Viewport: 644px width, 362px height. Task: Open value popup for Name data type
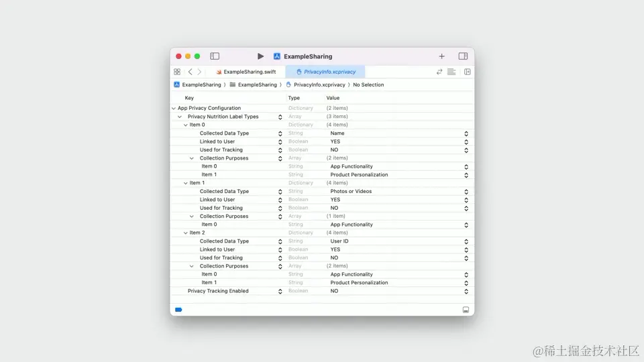[466, 133]
